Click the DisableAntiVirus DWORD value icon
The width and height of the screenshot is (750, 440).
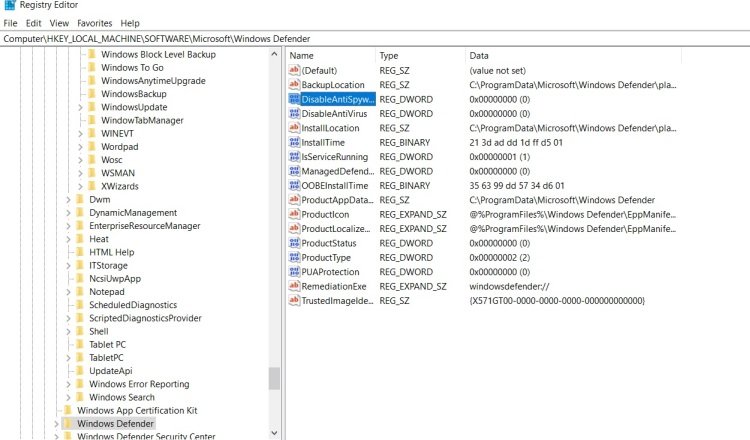tap(294, 113)
